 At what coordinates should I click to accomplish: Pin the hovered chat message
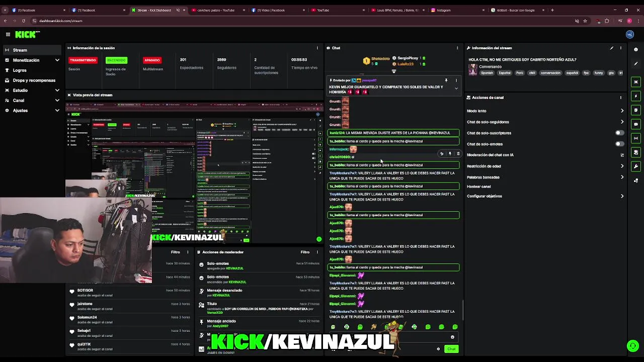[x=450, y=154]
